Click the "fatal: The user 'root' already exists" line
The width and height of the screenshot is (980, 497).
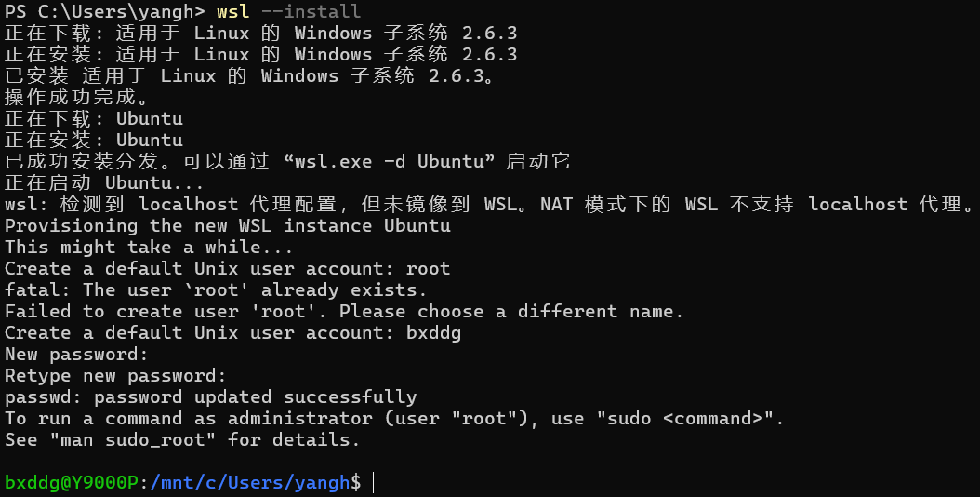[211, 289]
